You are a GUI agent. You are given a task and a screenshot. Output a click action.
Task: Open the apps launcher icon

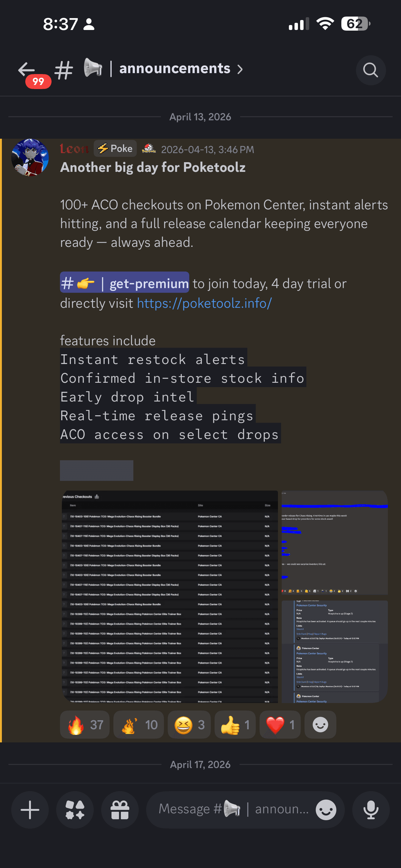[75, 810]
